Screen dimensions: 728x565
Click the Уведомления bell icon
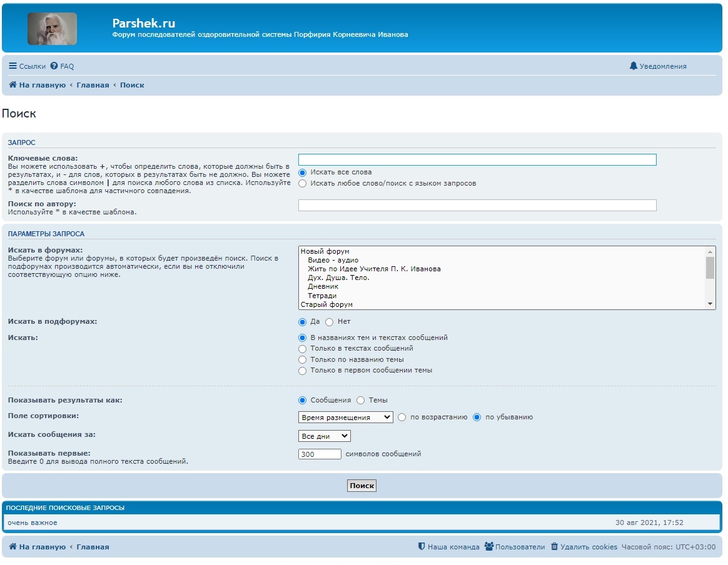point(634,66)
